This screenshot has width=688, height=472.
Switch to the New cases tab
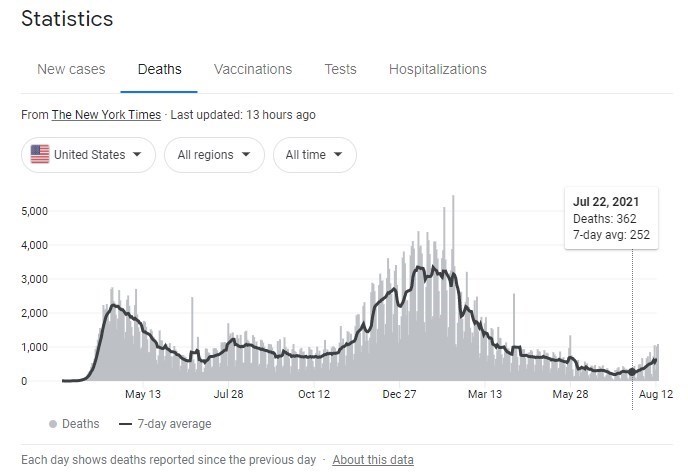[71, 69]
